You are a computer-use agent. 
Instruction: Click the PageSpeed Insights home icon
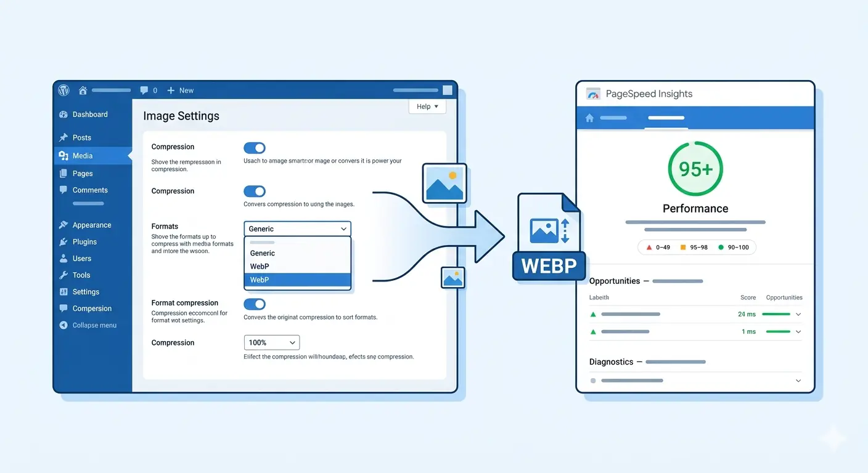tap(589, 118)
